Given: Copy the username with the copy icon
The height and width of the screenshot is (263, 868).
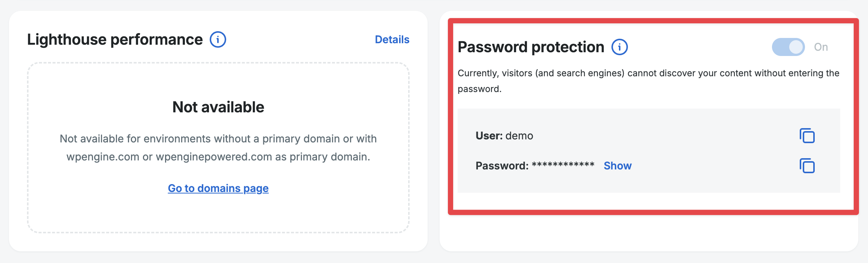Looking at the screenshot, I should click(x=807, y=136).
